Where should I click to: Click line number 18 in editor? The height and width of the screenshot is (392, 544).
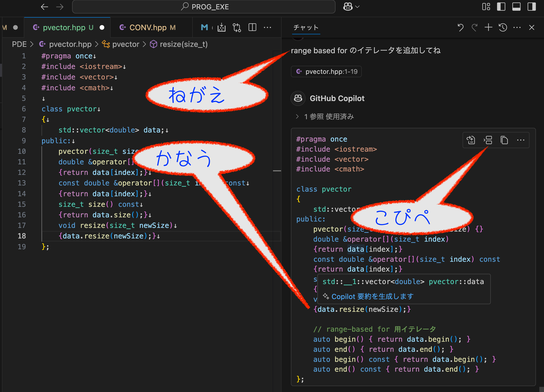[x=22, y=236]
